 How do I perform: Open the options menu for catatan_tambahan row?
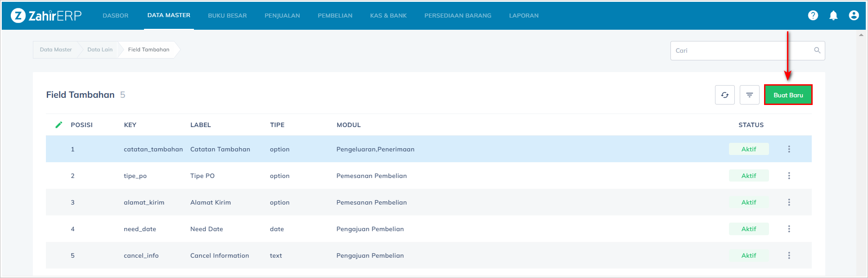coord(789,149)
